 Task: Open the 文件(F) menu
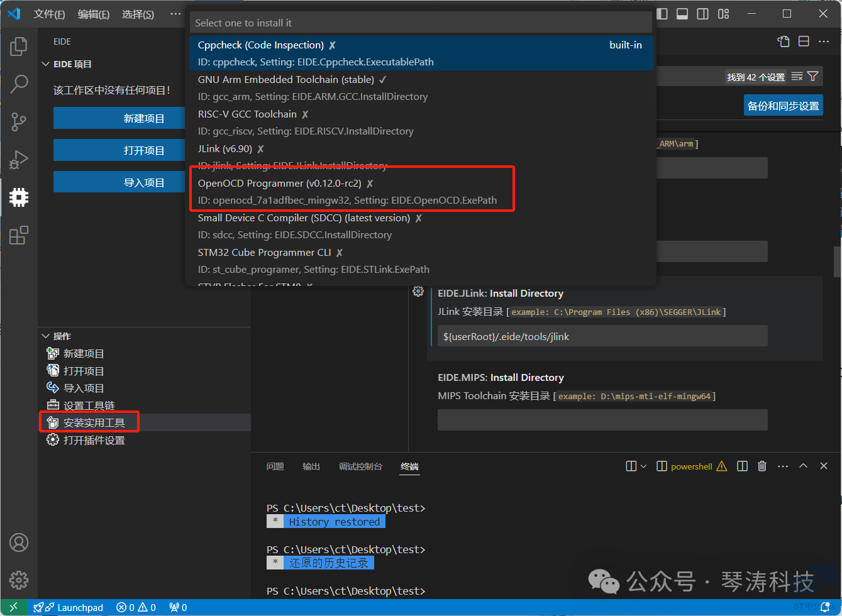coord(49,14)
